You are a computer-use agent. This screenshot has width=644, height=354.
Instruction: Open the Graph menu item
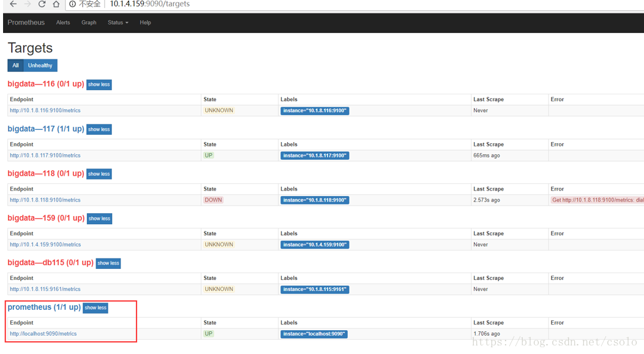89,23
